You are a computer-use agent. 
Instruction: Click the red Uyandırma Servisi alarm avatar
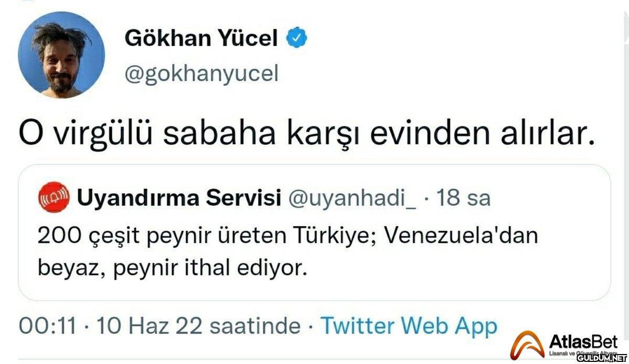point(54,198)
